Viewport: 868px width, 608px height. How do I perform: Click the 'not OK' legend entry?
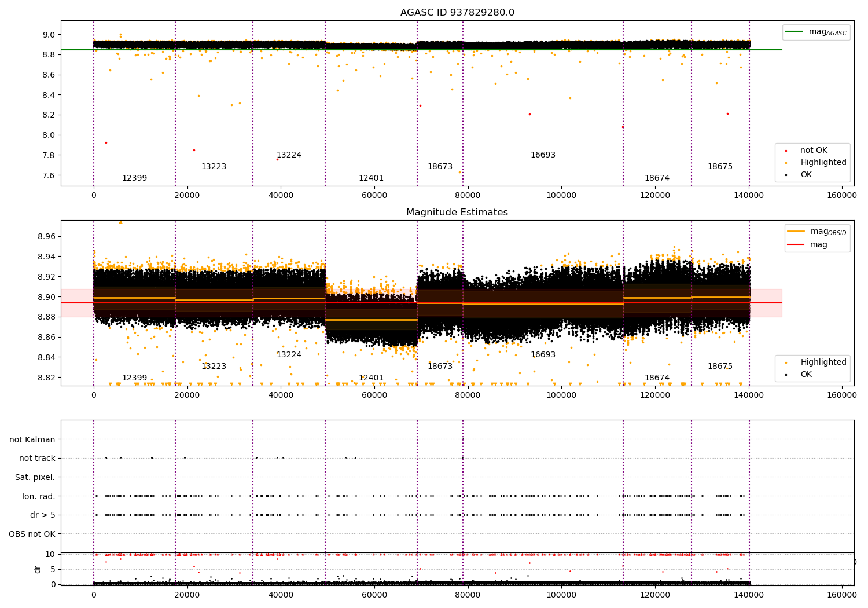[x=814, y=151]
